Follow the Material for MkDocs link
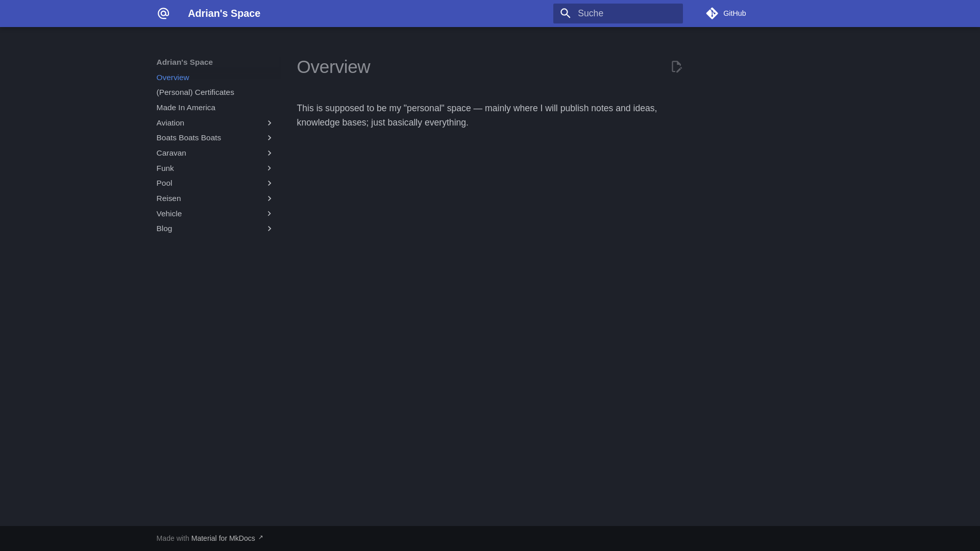Screen dimensions: 980x551 coord(223,538)
